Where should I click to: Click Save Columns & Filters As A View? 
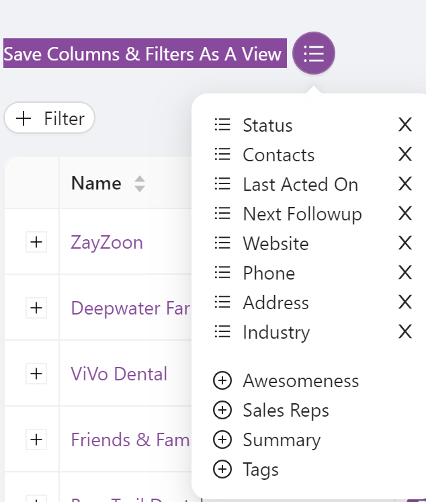pos(145,53)
